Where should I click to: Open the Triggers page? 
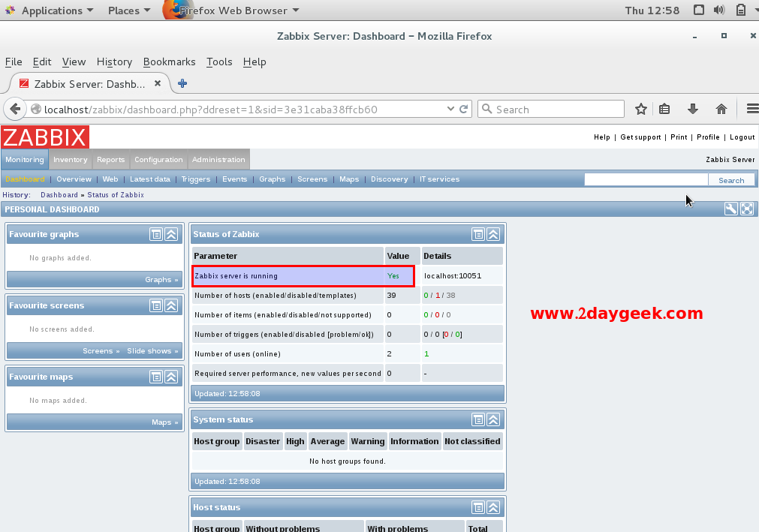point(195,179)
